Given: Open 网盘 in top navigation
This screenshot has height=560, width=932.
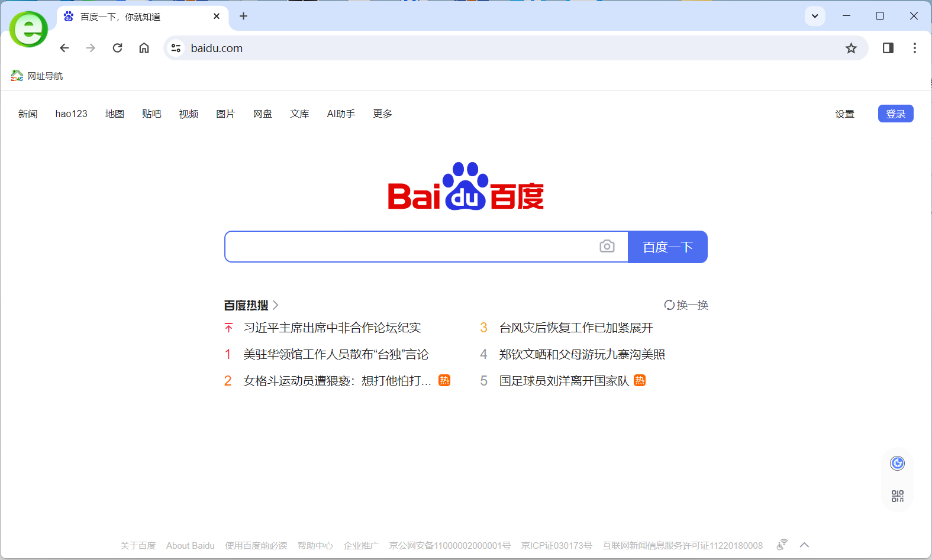Looking at the screenshot, I should tap(263, 114).
